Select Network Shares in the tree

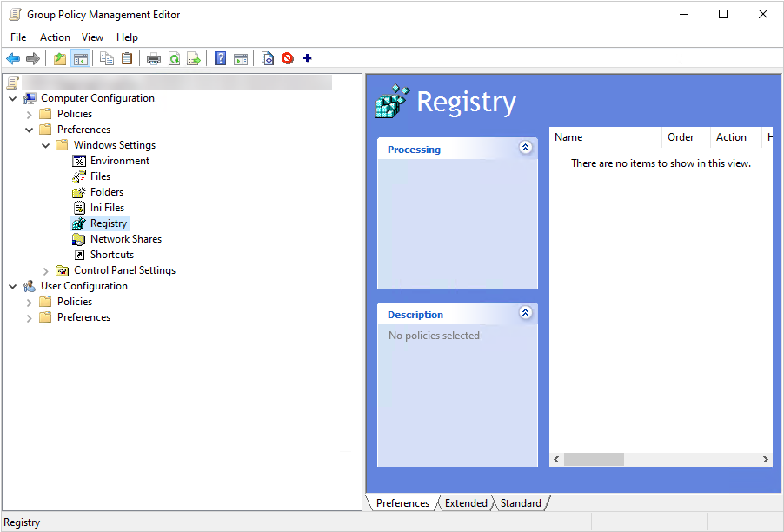click(x=125, y=238)
